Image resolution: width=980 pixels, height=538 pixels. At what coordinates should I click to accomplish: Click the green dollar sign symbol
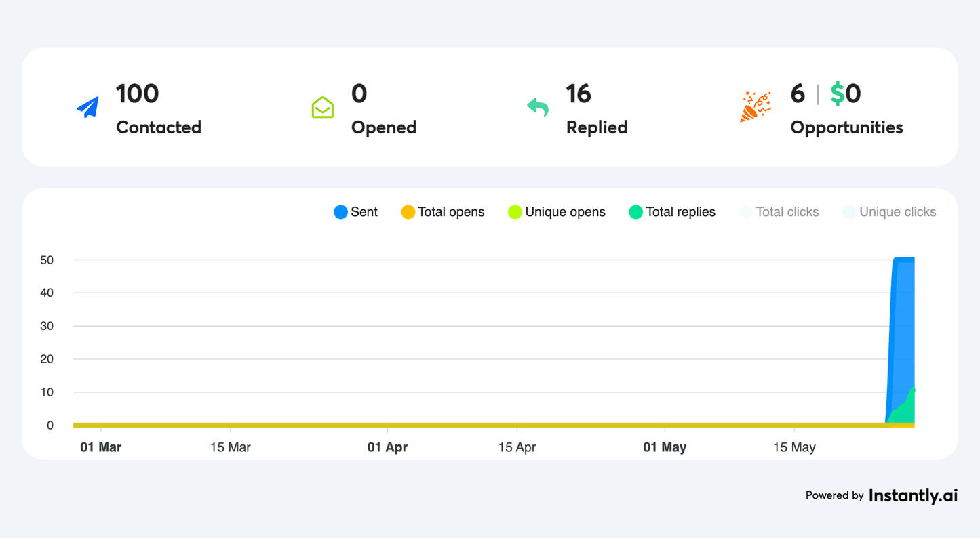click(838, 94)
